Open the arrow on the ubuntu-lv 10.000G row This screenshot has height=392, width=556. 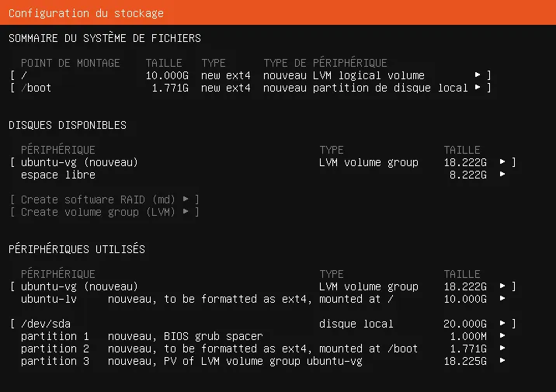click(502, 298)
